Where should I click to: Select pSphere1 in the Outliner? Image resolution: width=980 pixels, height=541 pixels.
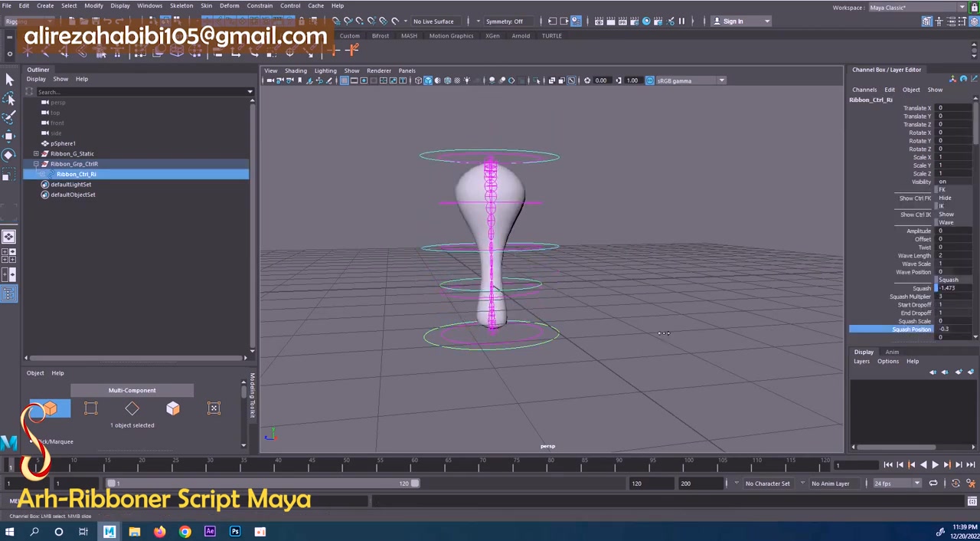click(63, 143)
